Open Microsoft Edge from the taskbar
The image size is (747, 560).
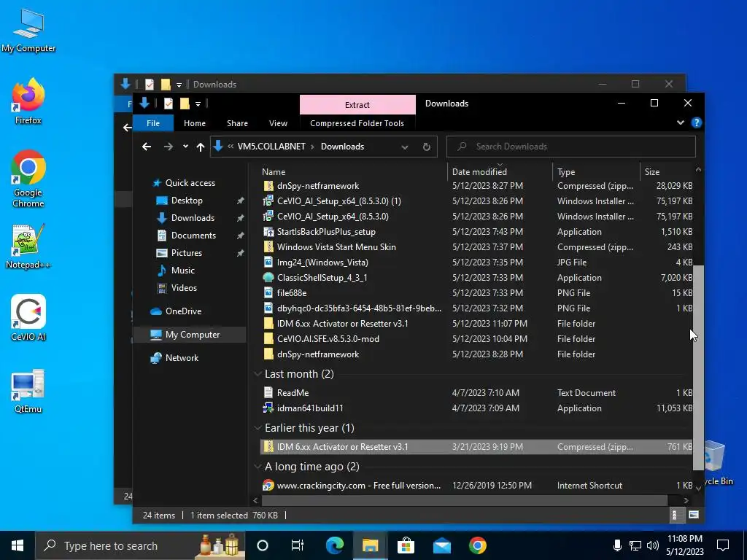(334, 545)
